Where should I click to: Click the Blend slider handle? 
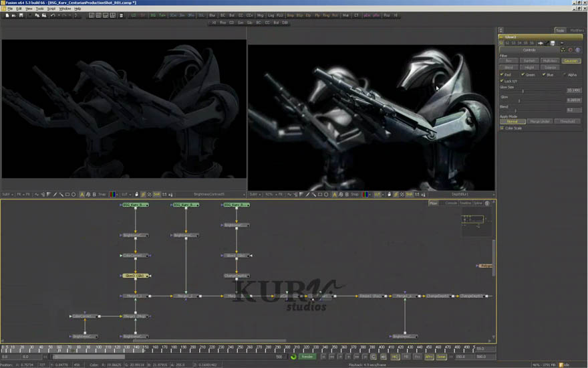click(516, 110)
